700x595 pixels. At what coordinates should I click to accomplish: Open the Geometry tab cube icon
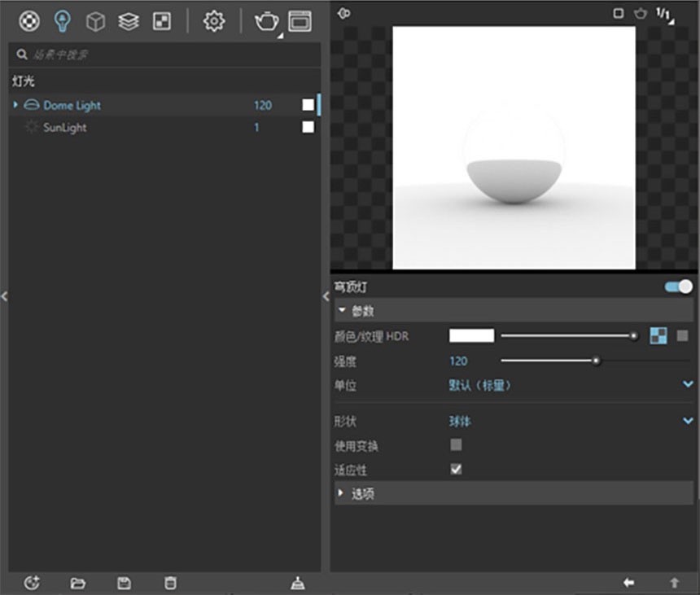(x=95, y=21)
